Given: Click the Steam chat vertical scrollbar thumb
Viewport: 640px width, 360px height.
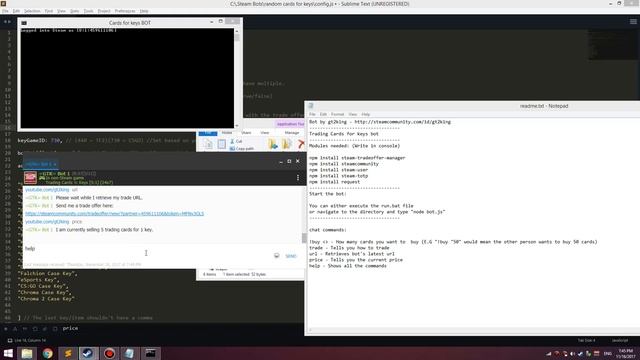Looking at the screenshot, I should pos(304,238).
